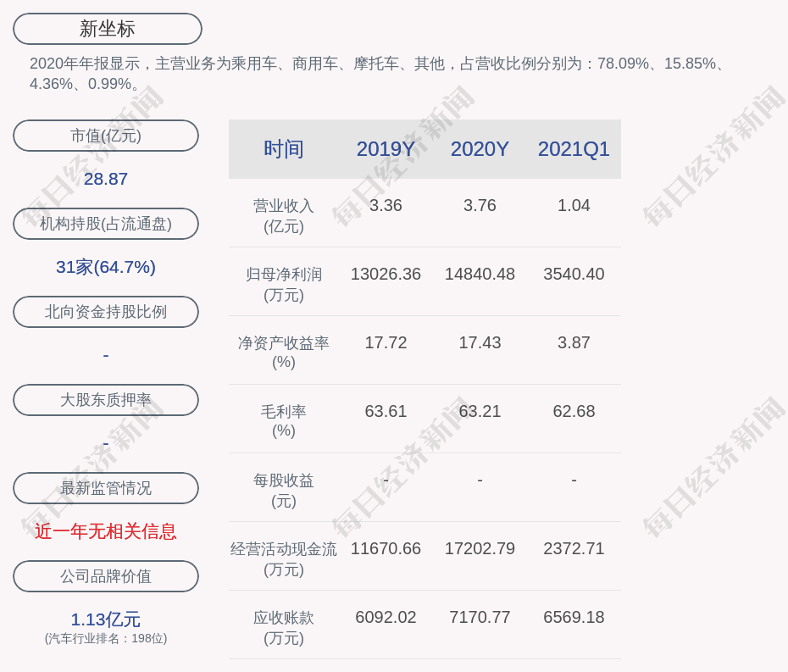Screen dimensions: 788x672
Task: Click the 净资产收益率(%) row label
Action: pyautogui.click(x=284, y=353)
